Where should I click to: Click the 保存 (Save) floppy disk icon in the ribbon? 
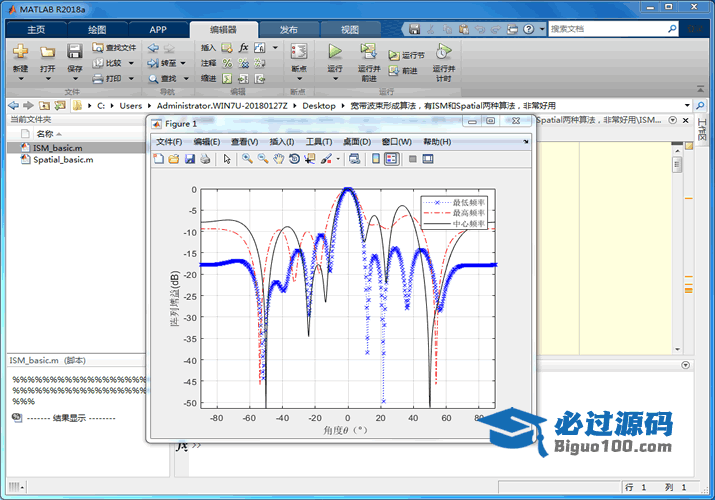click(x=75, y=52)
